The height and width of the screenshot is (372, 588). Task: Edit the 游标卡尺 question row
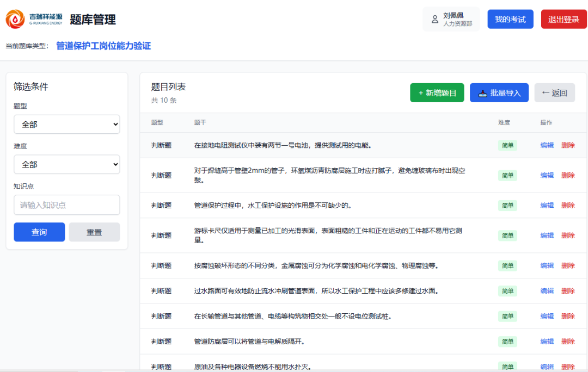point(547,235)
